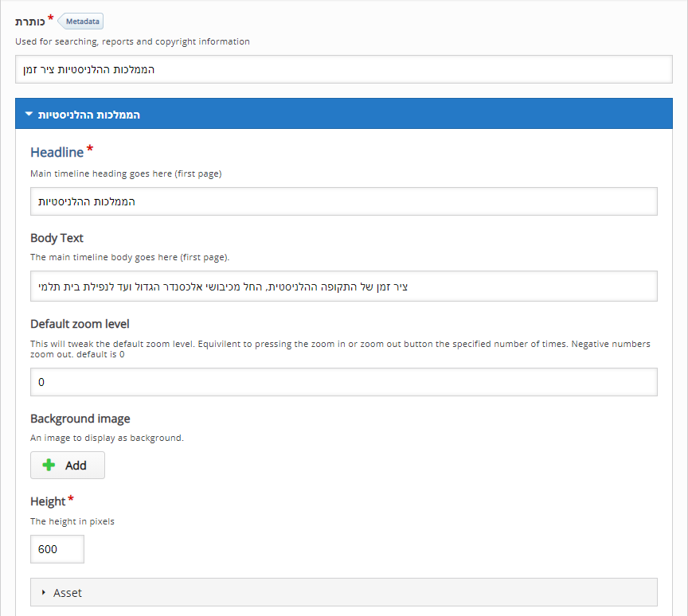
Task: Focus the כותרת title text field
Action: [x=343, y=69]
